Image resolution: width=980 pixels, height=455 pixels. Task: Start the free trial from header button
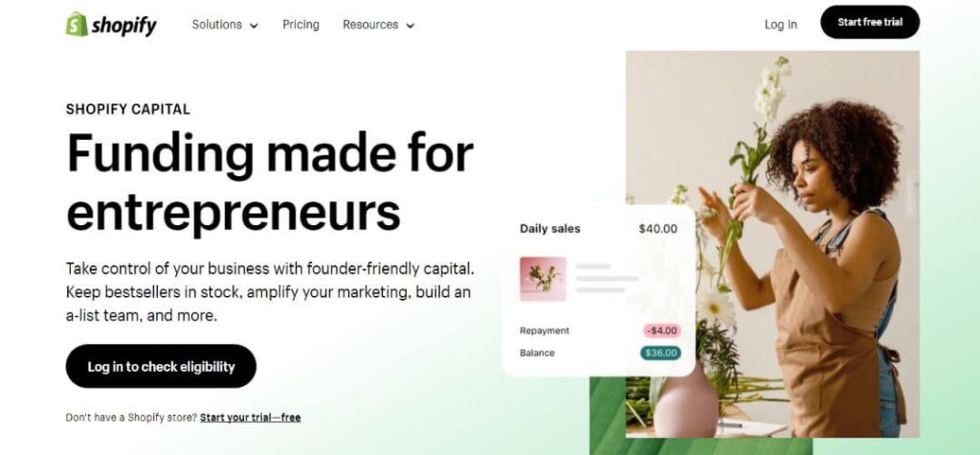[870, 22]
